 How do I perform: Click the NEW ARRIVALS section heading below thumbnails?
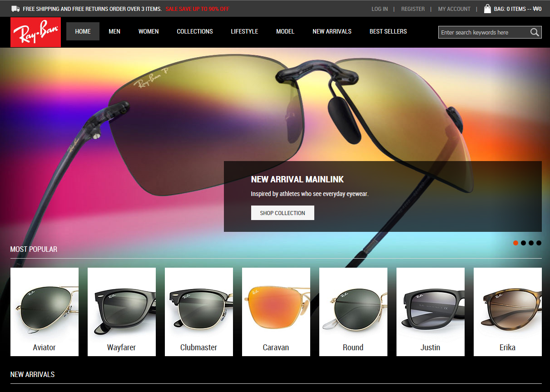[x=32, y=374]
